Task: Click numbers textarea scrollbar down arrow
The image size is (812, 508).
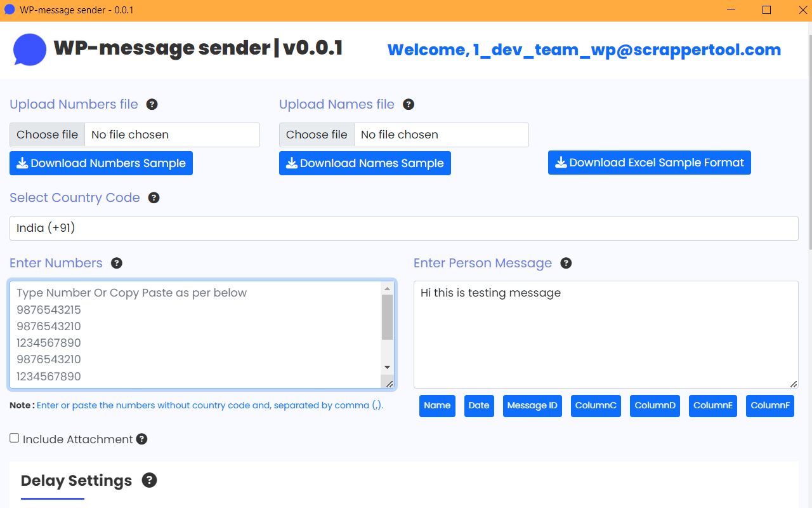Action: tap(387, 367)
